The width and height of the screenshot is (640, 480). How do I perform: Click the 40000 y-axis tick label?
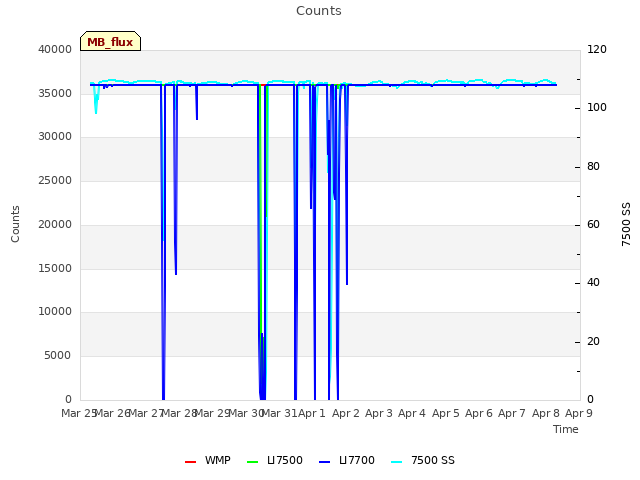[55, 49]
